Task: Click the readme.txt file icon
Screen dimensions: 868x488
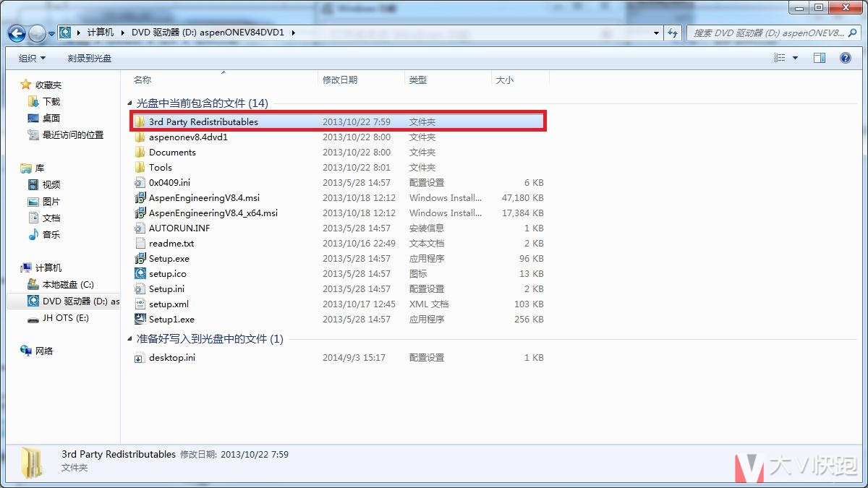Action: pos(140,244)
